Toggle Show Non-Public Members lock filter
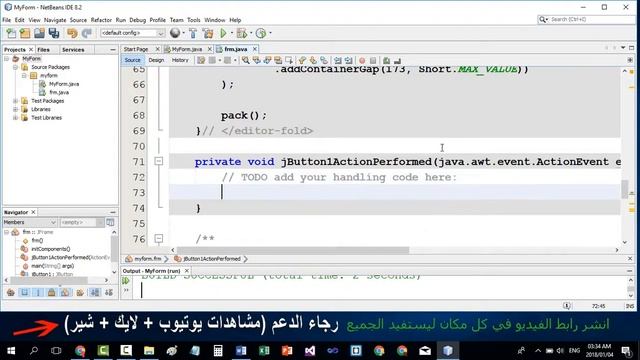 [x=51, y=292]
